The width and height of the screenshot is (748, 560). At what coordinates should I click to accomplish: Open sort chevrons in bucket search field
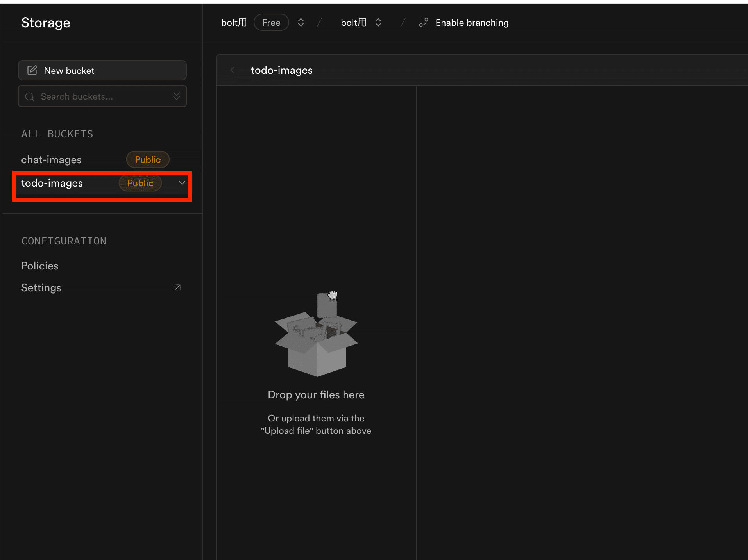click(x=177, y=96)
